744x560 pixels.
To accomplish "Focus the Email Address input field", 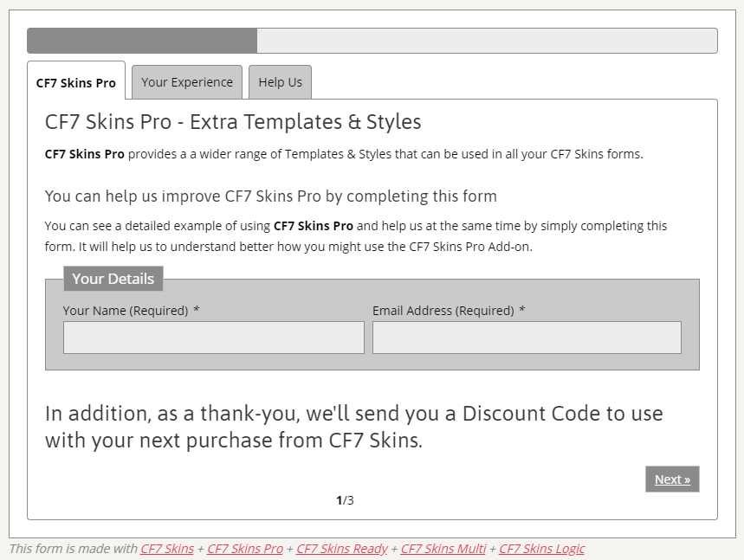I will (x=527, y=338).
